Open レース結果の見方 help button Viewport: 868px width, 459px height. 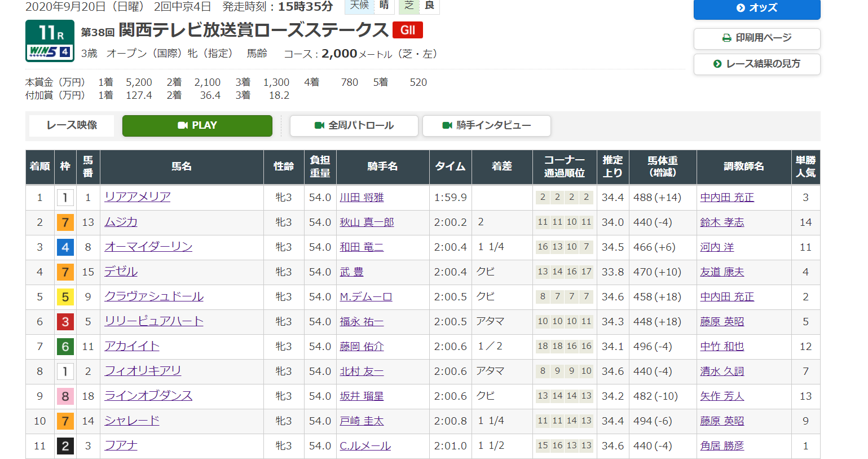(x=757, y=64)
